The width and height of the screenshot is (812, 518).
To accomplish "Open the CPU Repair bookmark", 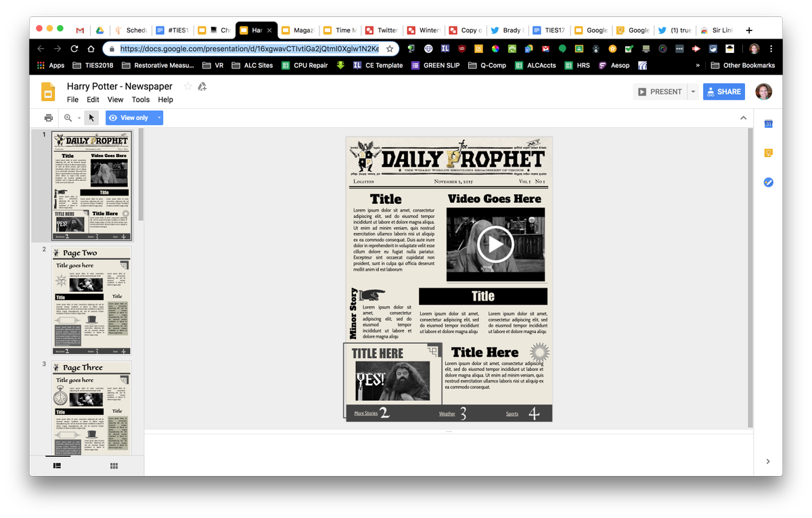I will point(305,66).
